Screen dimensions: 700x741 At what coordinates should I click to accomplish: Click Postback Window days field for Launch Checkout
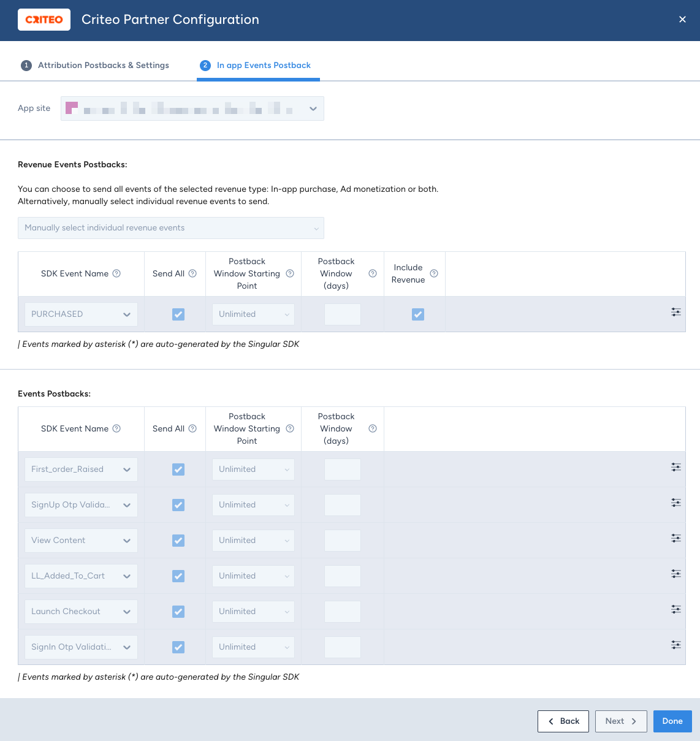tap(343, 612)
